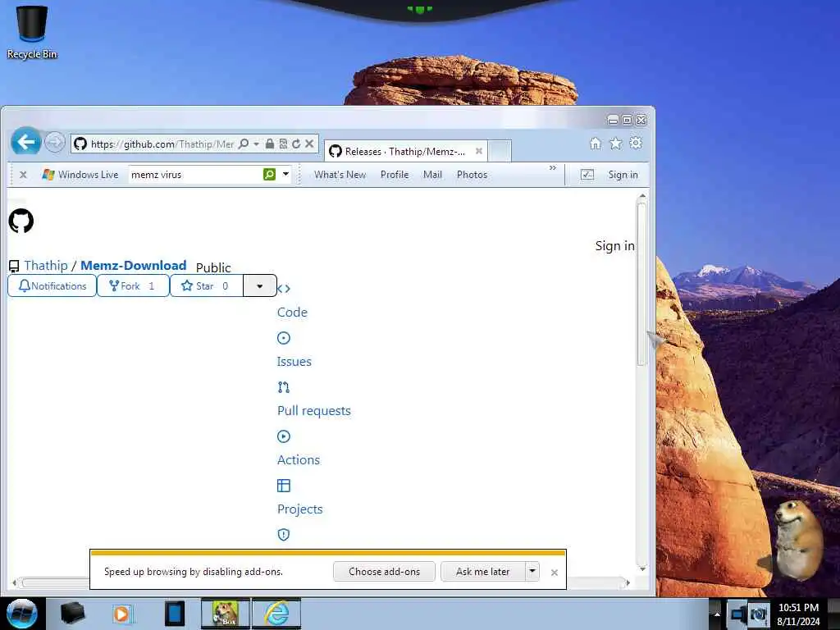Click Sign in on Windows Live toolbar
The height and width of the screenshot is (630, 840).
click(x=623, y=175)
